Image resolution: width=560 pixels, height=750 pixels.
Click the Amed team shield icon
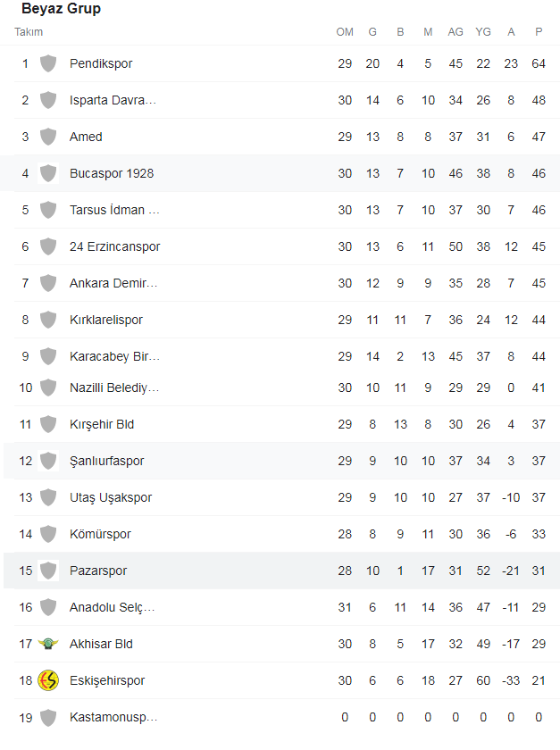coord(48,137)
